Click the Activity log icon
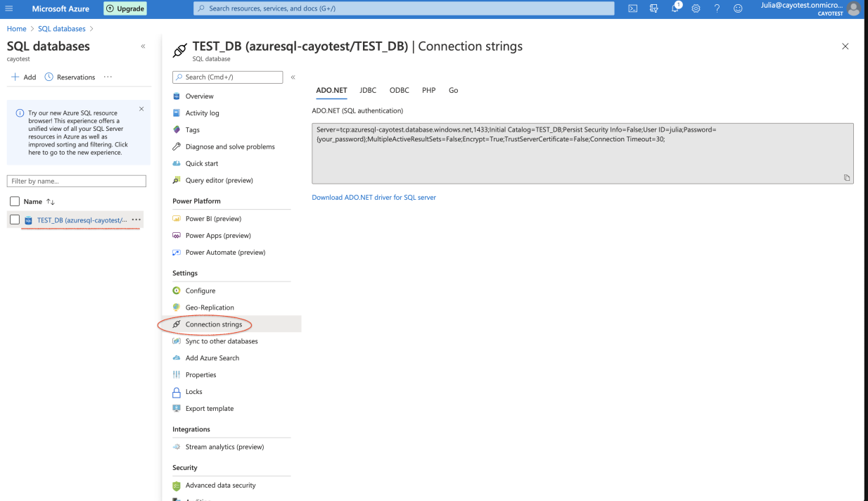The height and width of the screenshot is (501, 868). 177,113
